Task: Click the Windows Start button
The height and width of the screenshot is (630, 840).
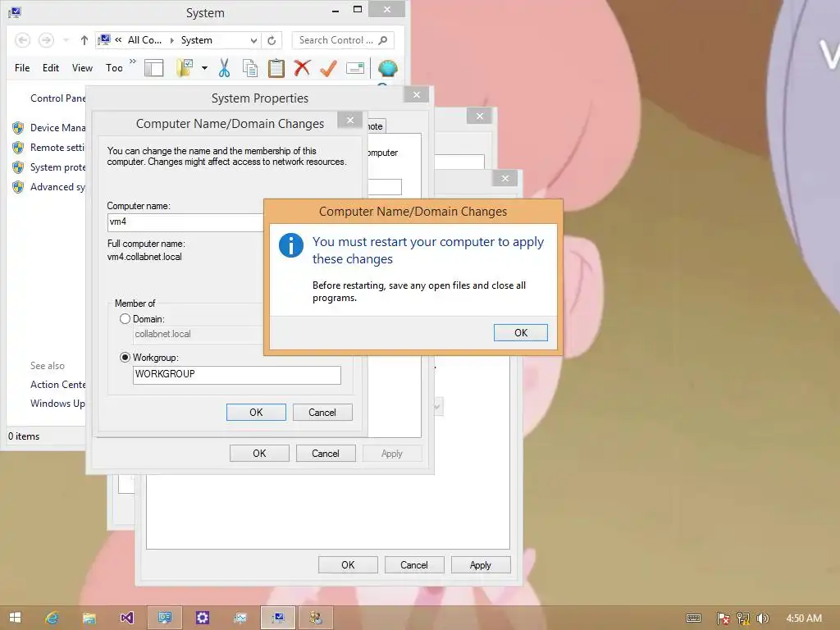Action: coord(15,618)
